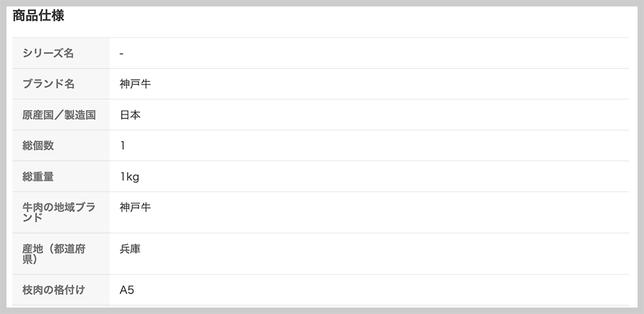Click the empty area of the 兵庫 row
Image resolution: width=644 pixels, height=314 pixels.
[385, 254]
